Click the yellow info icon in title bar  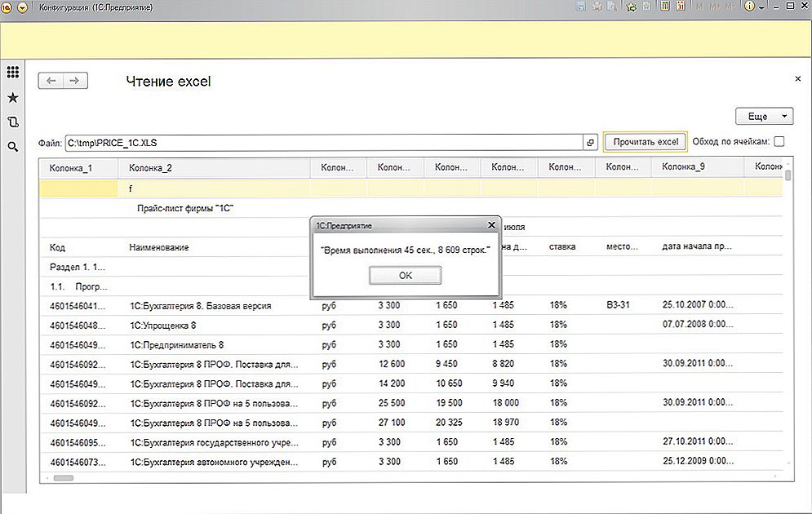(750, 7)
